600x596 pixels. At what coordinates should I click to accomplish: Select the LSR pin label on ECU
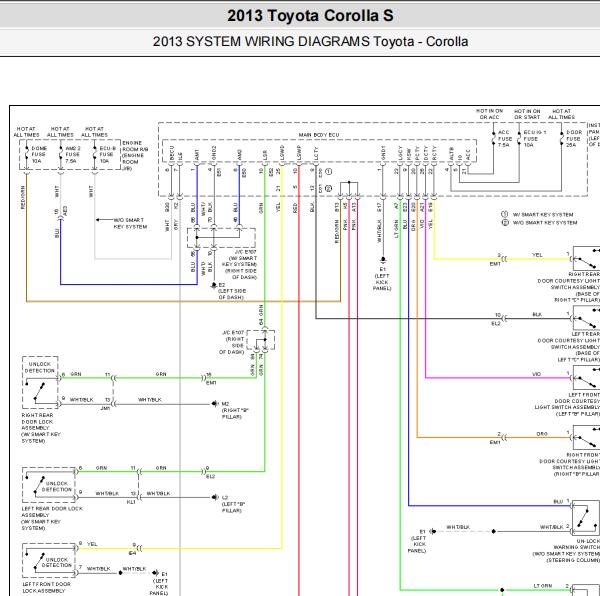tap(265, 155)
